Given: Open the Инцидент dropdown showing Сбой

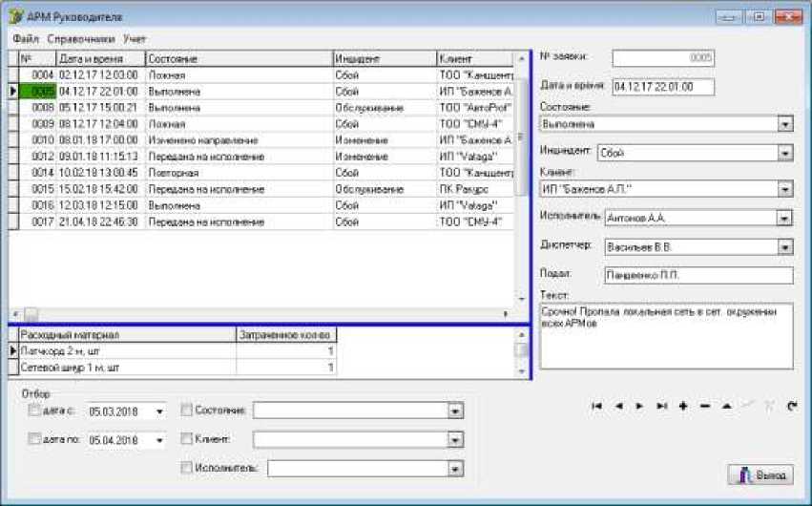Looking at the screenshot, I should [785, 154].
